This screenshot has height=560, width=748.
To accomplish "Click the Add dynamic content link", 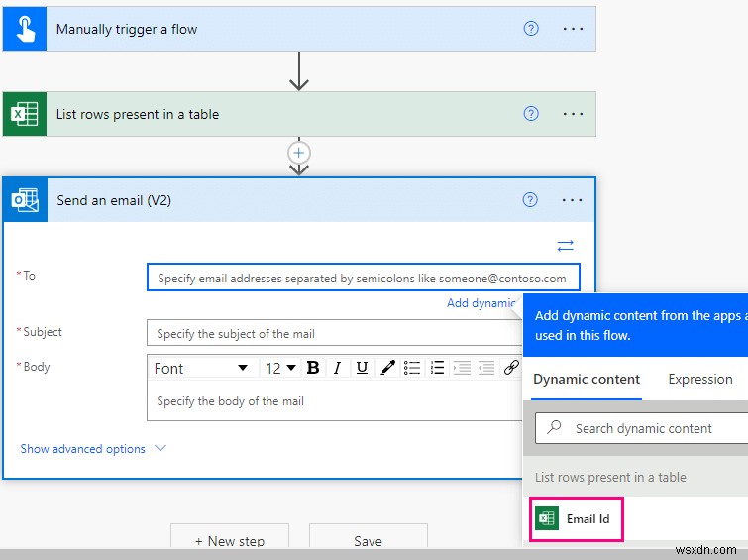I will click(x=481, y=303).
